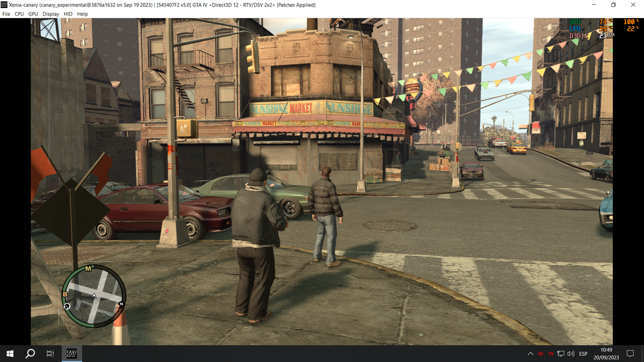Open the Help menu
The height and width of the screenshot is (362, 644).
(x=83, y=14)
